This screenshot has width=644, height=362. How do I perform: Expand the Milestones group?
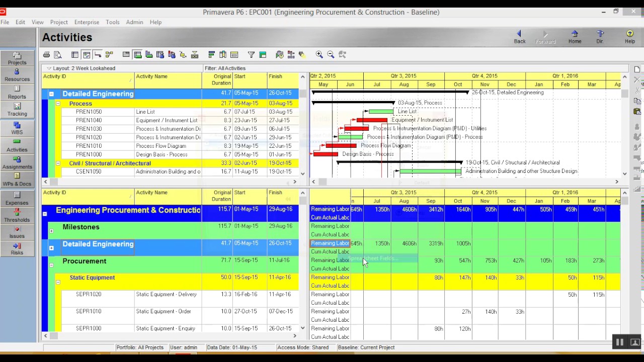coord(51,231)
